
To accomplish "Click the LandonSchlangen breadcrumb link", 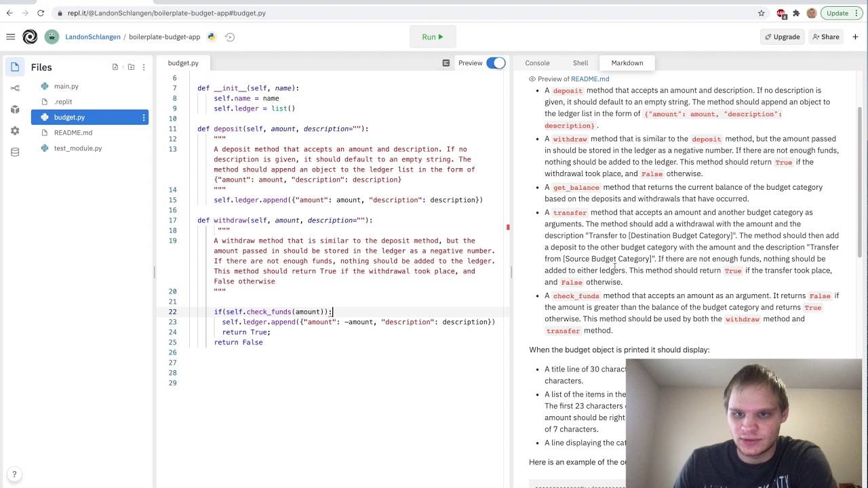I will tap(93, 37).
